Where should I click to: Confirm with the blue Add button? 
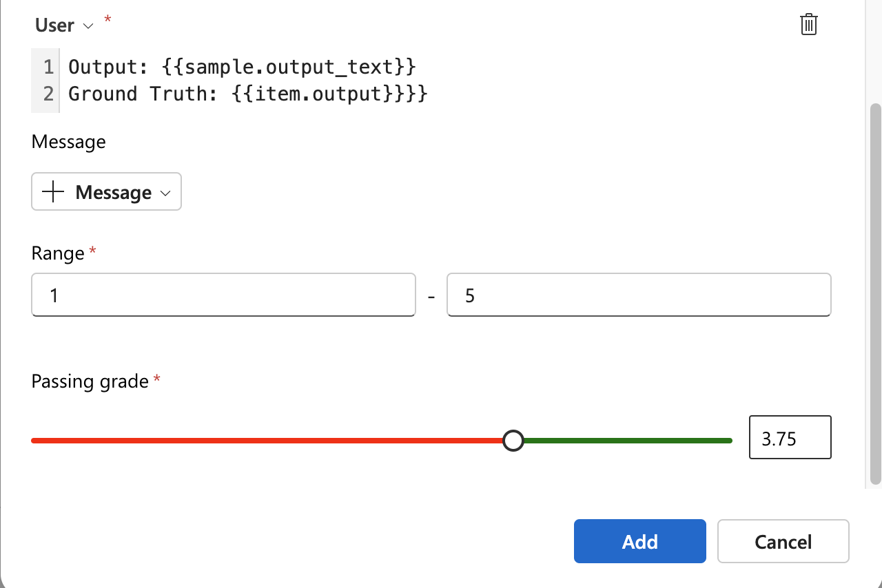(x=640, y=541)
